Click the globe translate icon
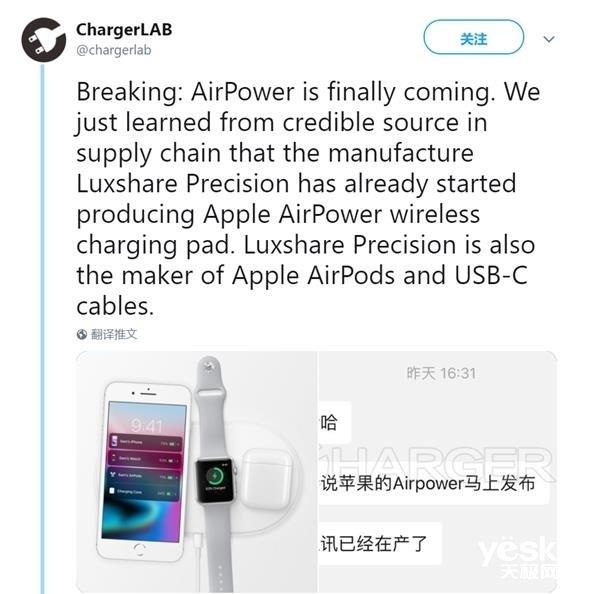This screenshot has width=594, height=594. [x=81, y=334]
